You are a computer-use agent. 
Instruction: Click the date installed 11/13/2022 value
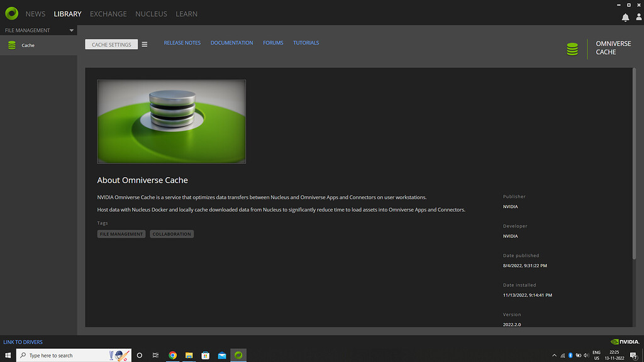528,295
